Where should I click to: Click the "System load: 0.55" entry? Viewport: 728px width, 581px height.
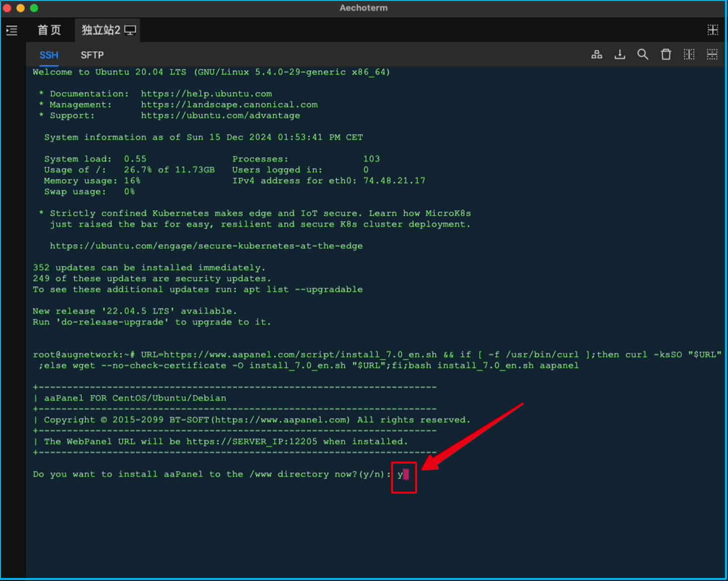95,159
